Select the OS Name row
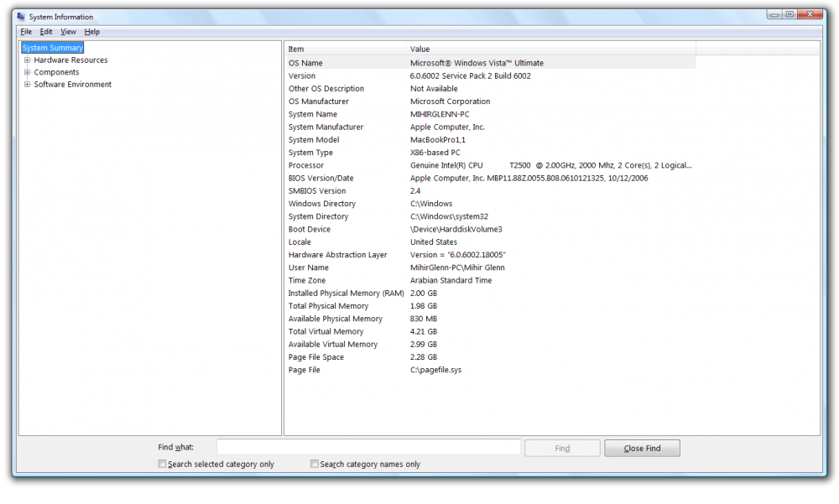Screen dimensions: 839x504 point(305,63)
